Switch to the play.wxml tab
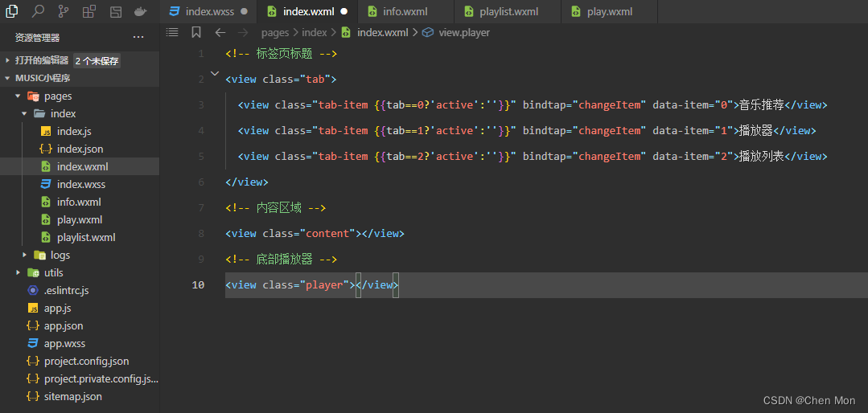The width and height of the screenshot is (868, 413). (x=609, y=11)
